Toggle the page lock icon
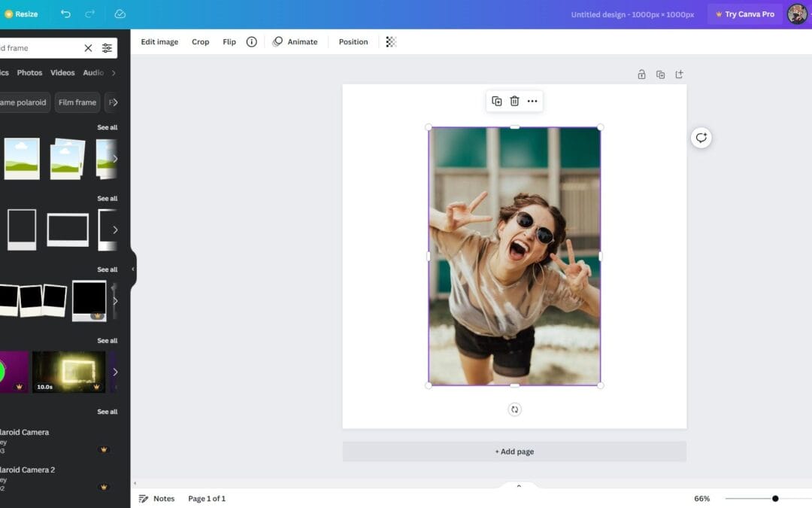The width and height of the screenshot is (812, 508). click(641, 75)
